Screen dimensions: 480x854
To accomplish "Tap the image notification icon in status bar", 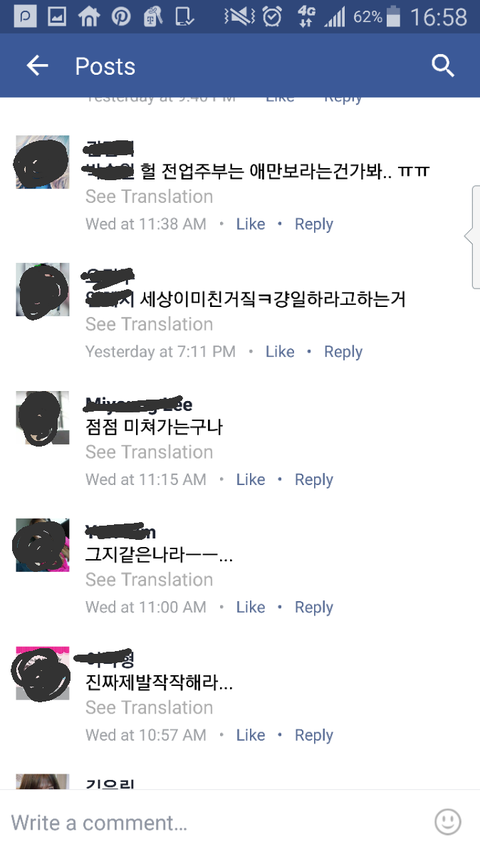I will coord(57,17).
